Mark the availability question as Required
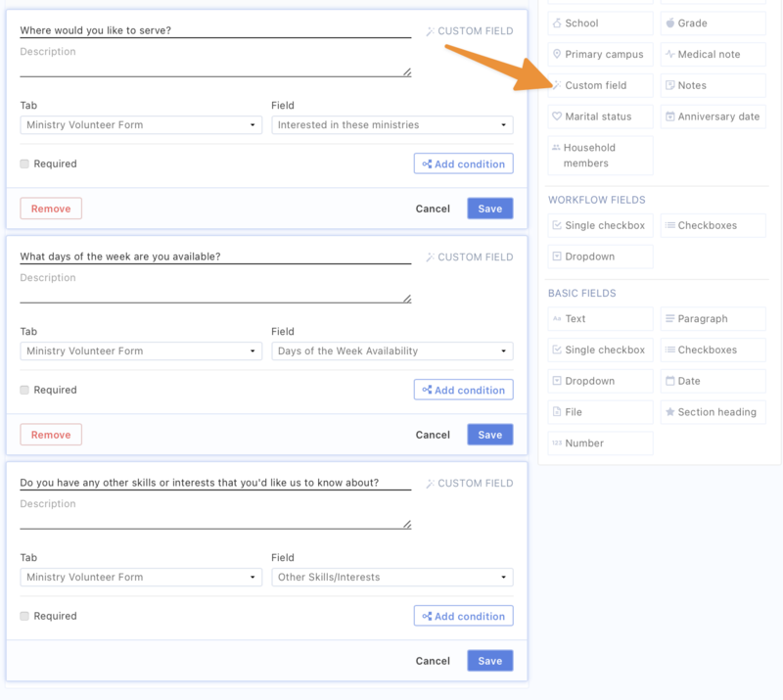783x700 pixels. coord(25,390)
